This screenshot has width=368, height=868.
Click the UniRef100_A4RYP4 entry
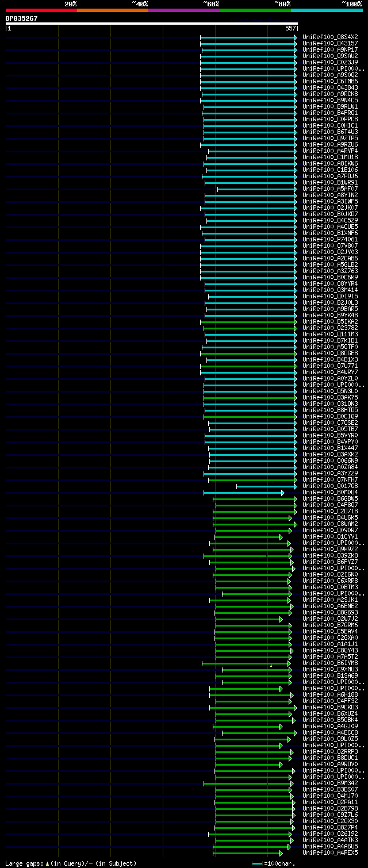(x=330, y=151)
